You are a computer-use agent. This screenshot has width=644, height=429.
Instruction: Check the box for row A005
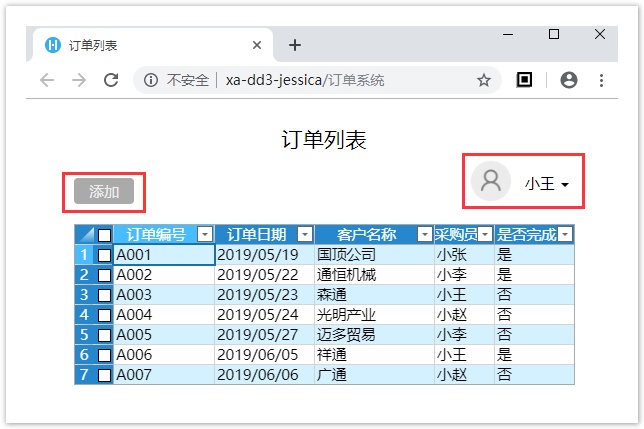pos(104,335)
